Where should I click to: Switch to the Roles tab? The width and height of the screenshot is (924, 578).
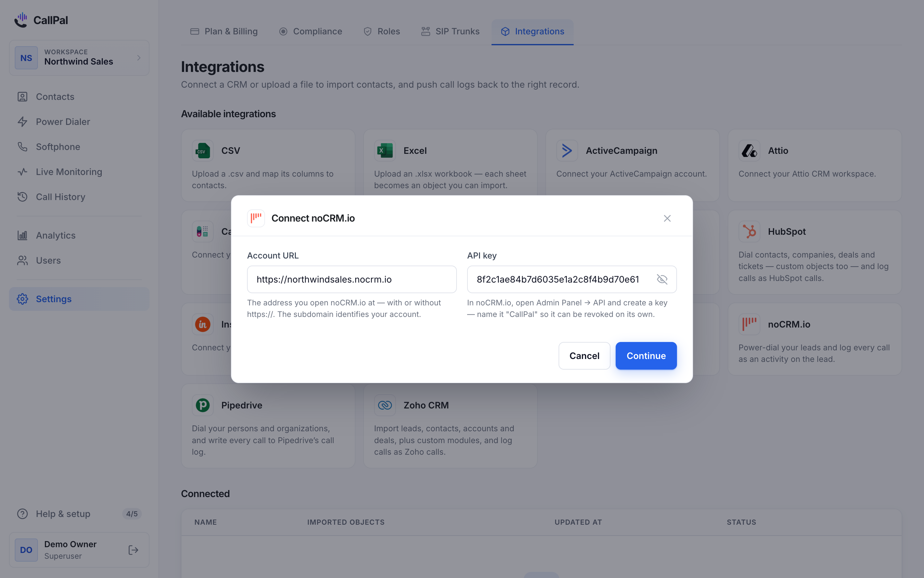(x=381, y=31)
